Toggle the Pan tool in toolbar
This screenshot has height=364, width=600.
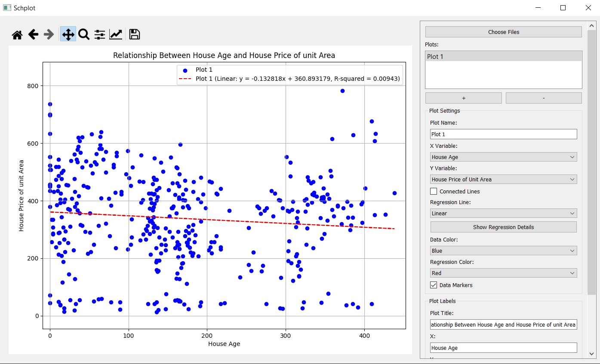click(68, 35)
